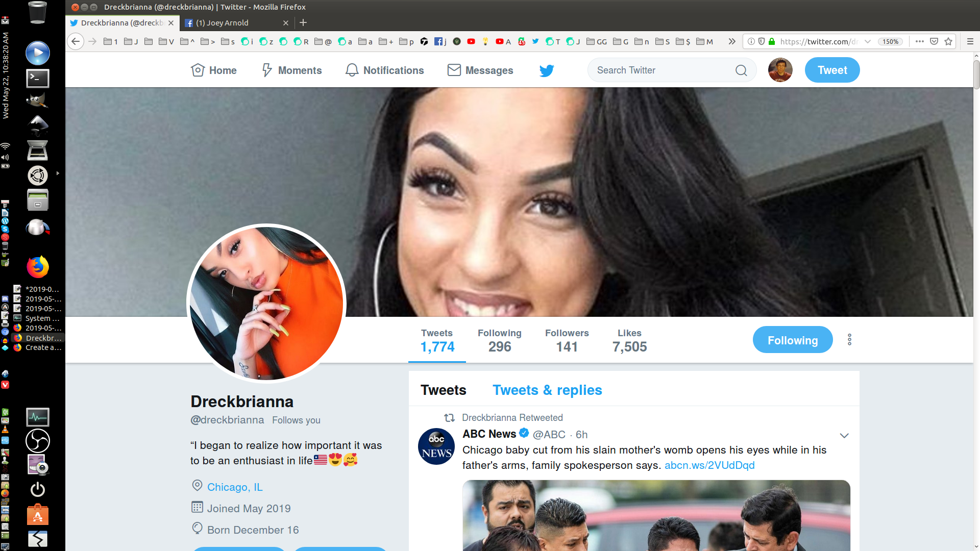Click Firefox bookmark star icon
The height and width of the screenshot is (551, 980).
pos(948,41)
